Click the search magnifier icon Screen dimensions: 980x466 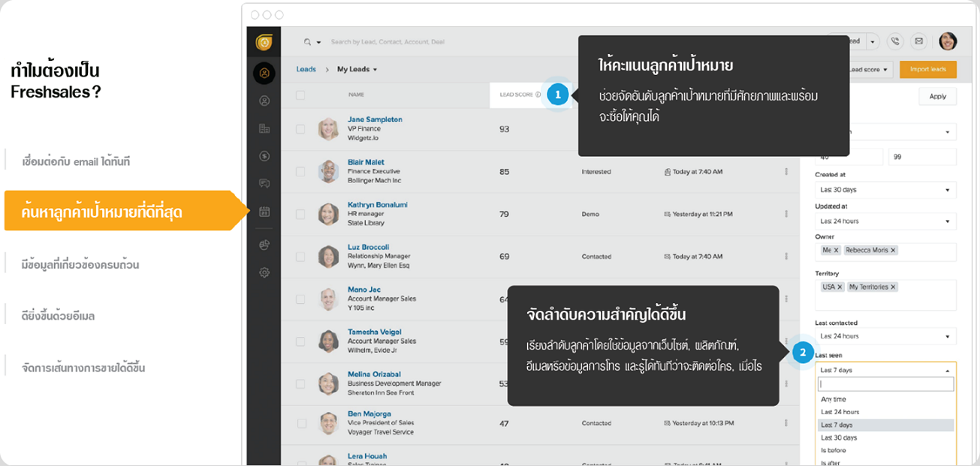pos(308,42)
